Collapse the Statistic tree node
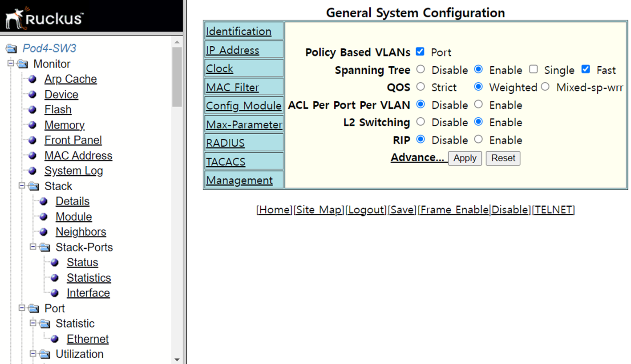This screenshot has height=364, width=631. pyautogui.click(x=33, y=323)
